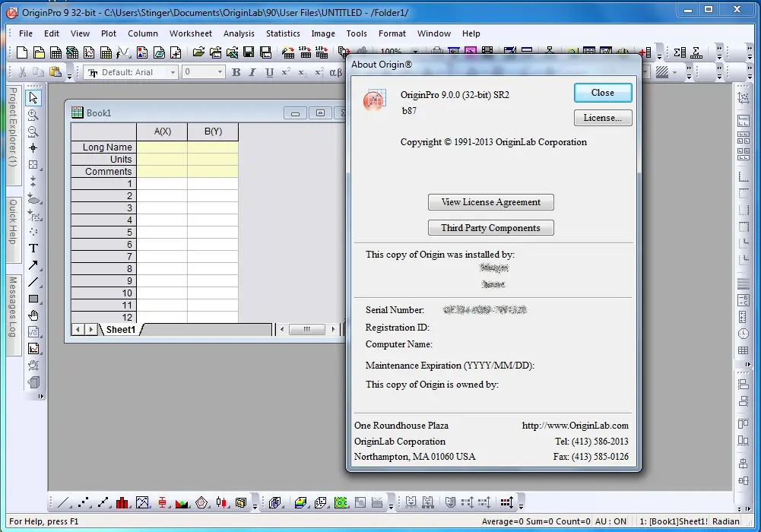
Task: Click the New Function plot icon
Action: point(123,52)
